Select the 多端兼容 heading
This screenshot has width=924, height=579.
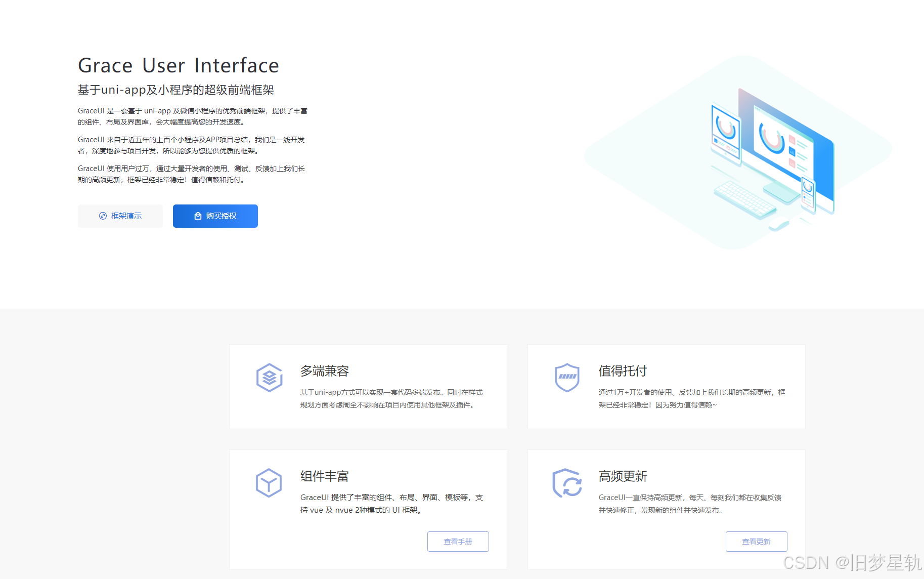[325, 370]
